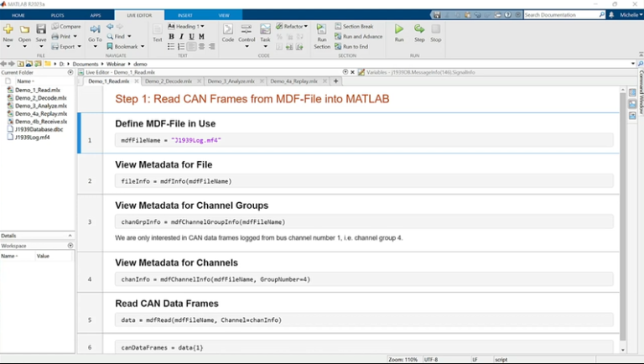644x364 pixels.
Task: Switch to the Demo_2_Decode.mlx tab
Action: pos(169,81)
